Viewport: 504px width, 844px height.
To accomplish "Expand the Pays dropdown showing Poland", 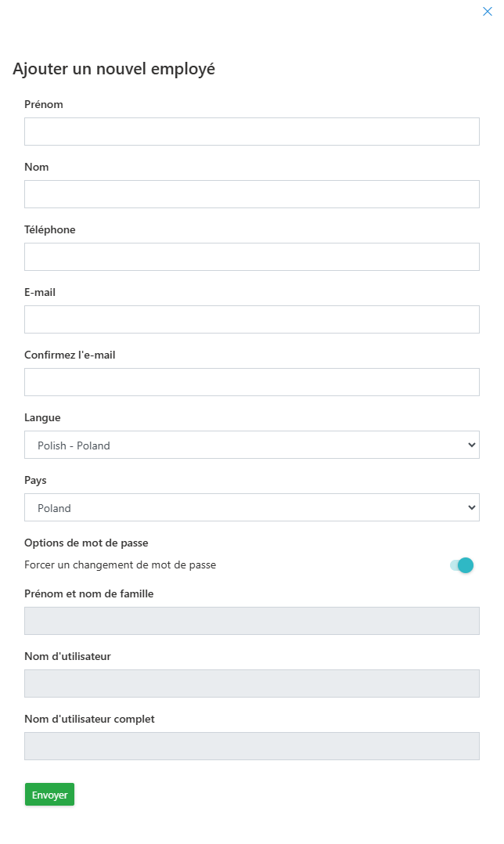I will pyautogui.click(x=251, y=507).
